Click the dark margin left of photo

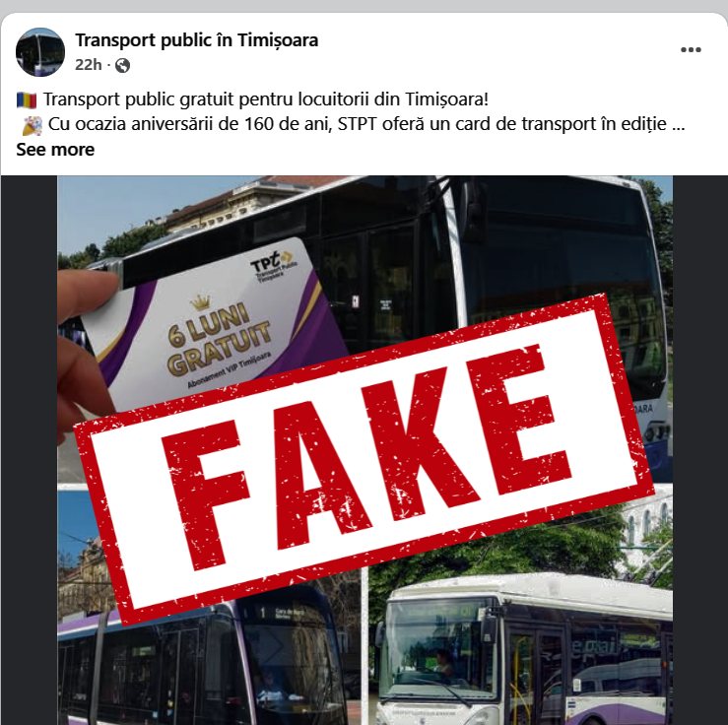[30, 450]
